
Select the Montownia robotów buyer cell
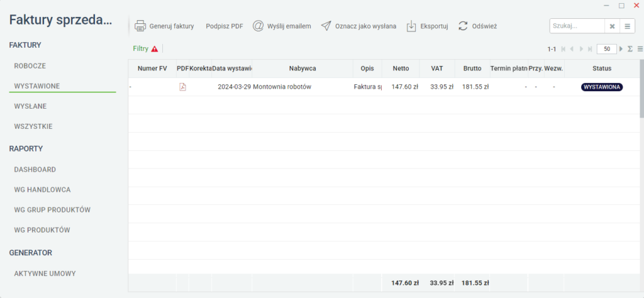[x=303, y=87]
